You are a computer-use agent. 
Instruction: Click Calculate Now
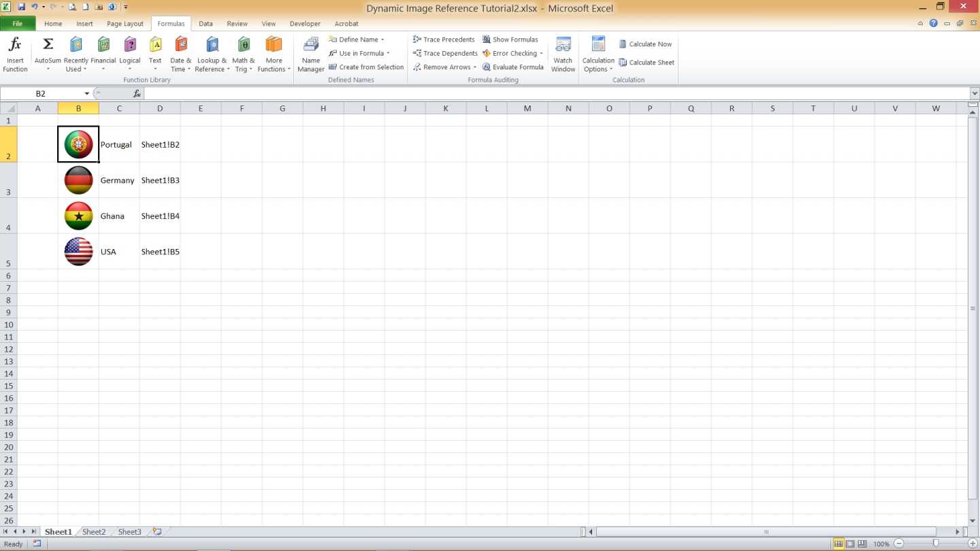coord(645,44)
